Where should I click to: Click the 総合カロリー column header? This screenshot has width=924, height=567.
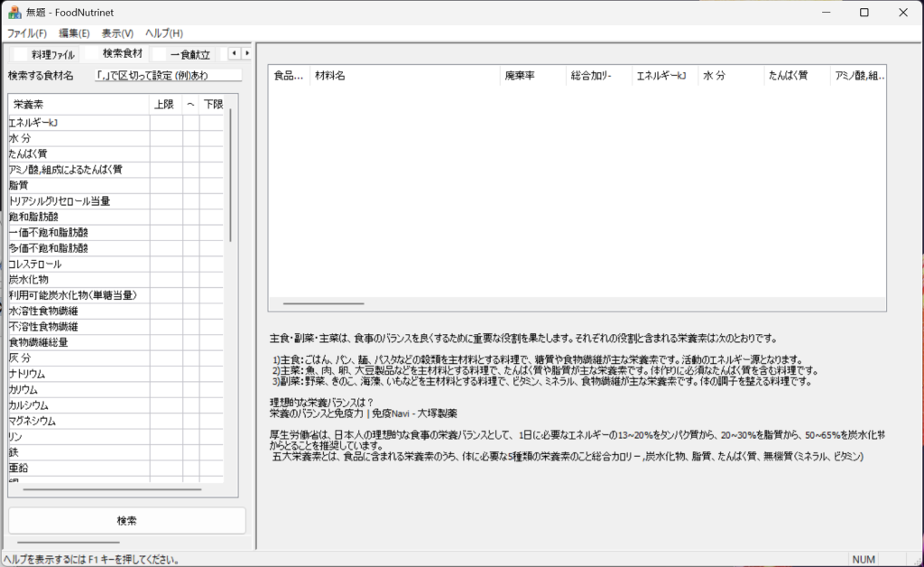point(599,77)
